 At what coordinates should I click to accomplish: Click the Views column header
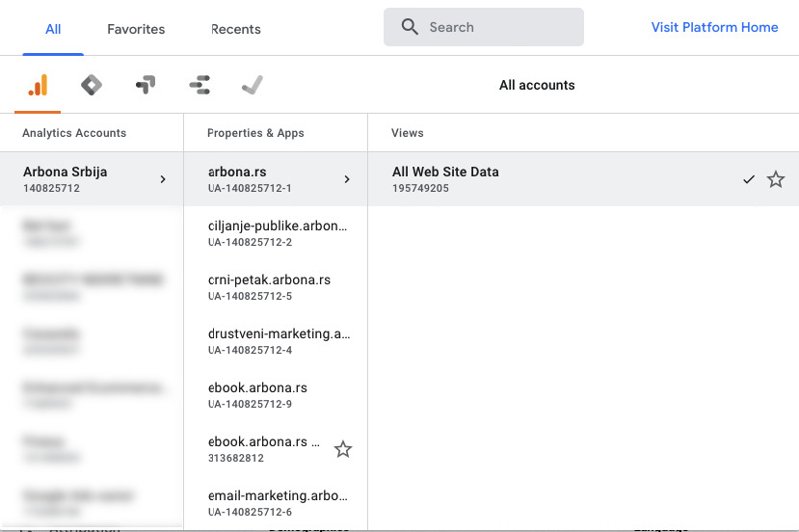pos(407,133)
